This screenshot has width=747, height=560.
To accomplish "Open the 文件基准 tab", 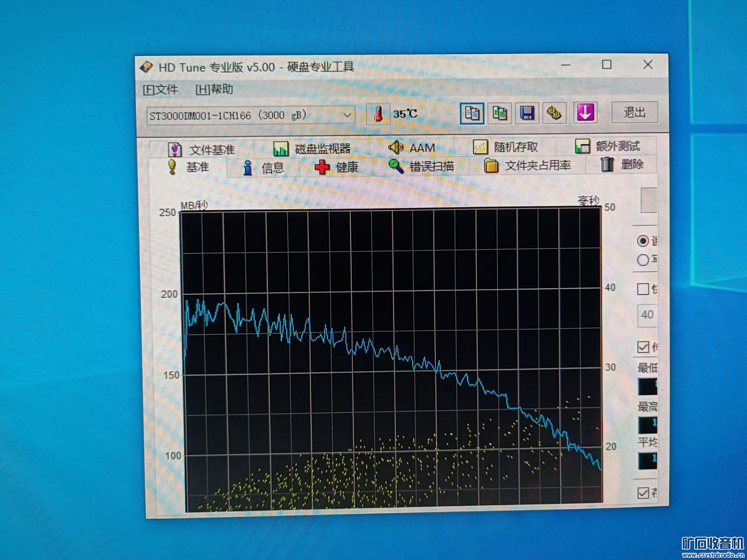I will 201,150.
